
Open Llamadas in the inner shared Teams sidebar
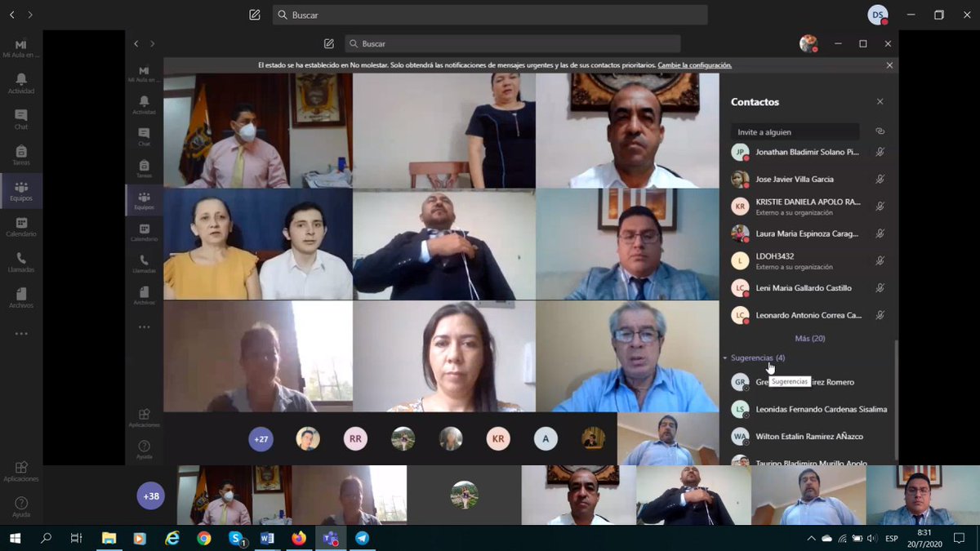pyautogui.click(x=144, y=263)
